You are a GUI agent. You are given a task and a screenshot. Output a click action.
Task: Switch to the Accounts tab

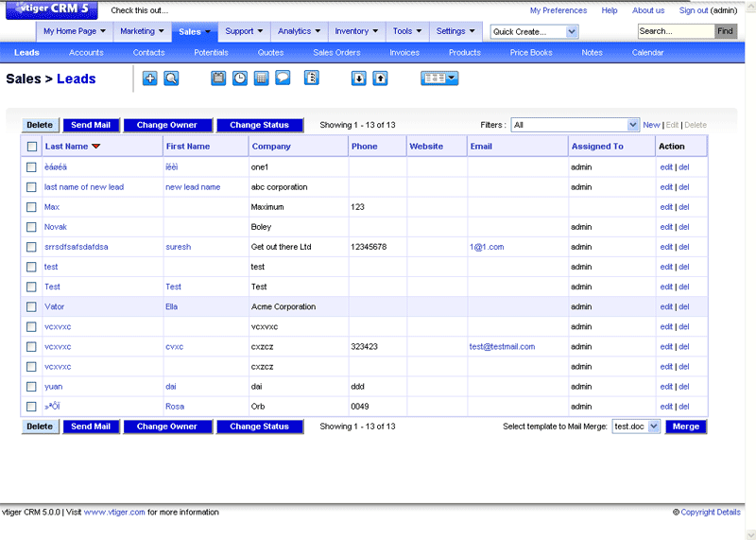point(86,53)
